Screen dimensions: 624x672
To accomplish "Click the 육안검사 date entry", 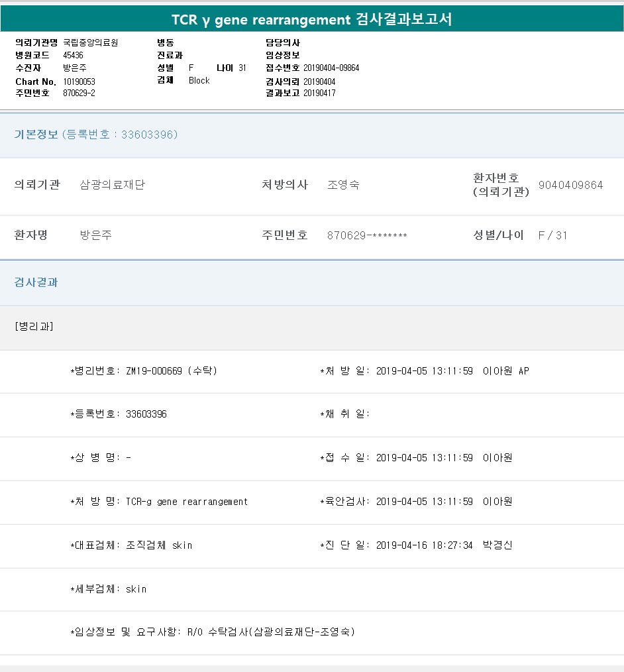I will tap(424, 502).
